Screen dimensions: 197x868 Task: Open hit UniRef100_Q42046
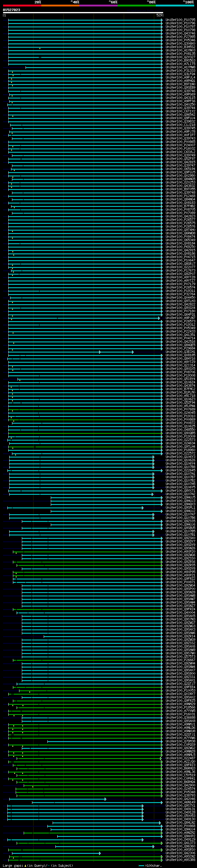(x=180, y=799)
